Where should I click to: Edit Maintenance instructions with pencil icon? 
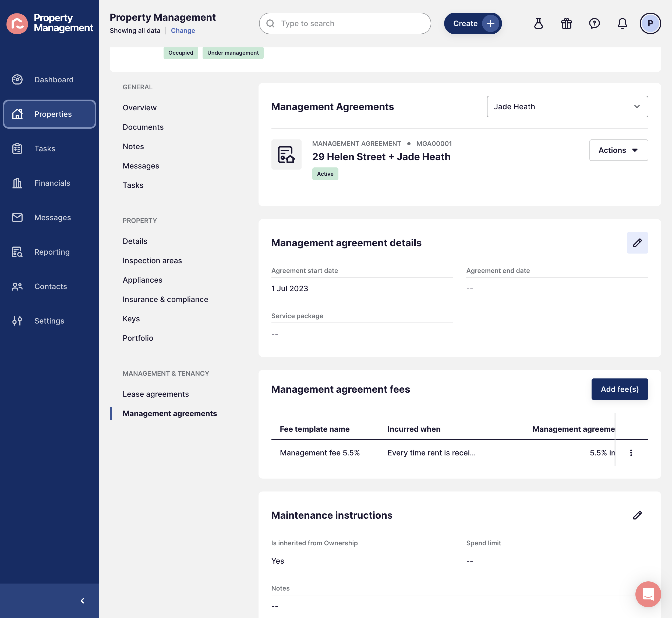click(637, 515)
